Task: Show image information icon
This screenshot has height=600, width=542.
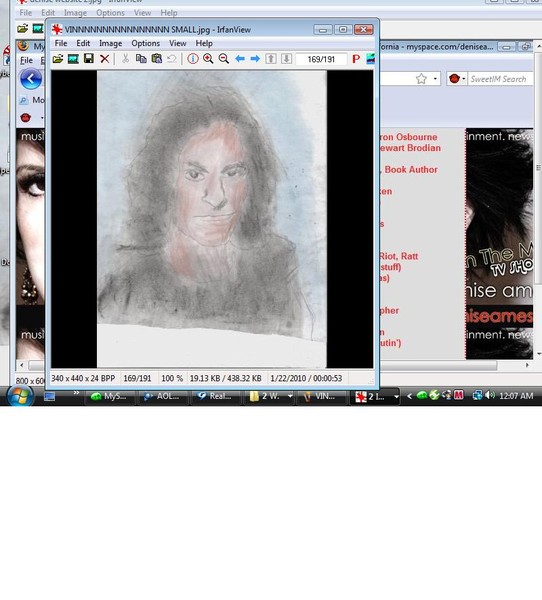Action: [x=193, y=59]
